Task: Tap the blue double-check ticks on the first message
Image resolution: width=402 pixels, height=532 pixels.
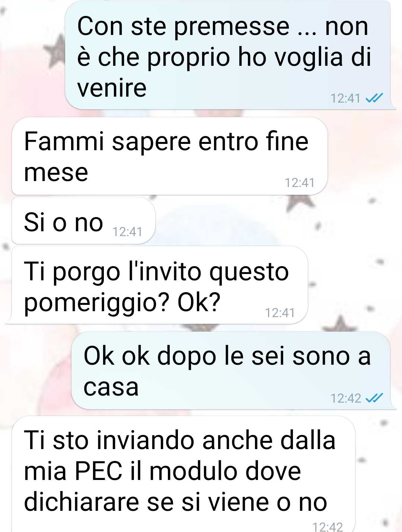Action: pos(374,98)
